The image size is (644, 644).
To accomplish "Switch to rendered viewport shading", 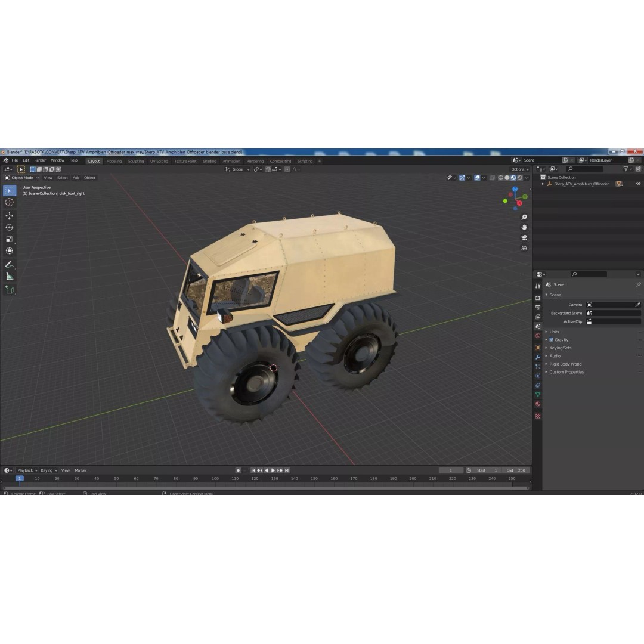I will tap(520, 178).
